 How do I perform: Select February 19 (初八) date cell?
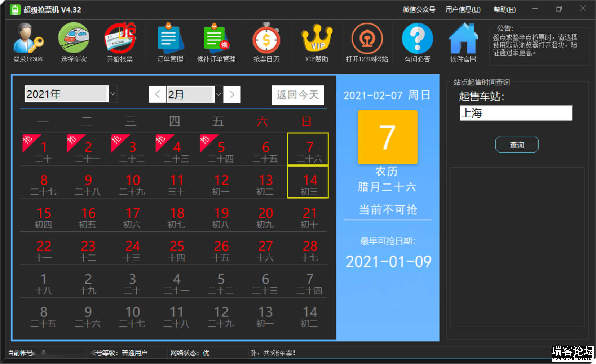coord(221,216)
